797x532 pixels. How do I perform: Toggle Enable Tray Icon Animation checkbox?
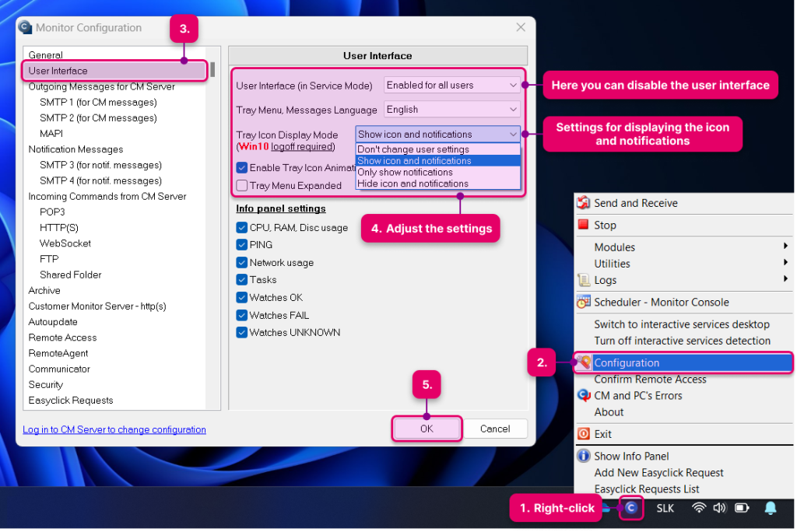(x=243, y=168)
